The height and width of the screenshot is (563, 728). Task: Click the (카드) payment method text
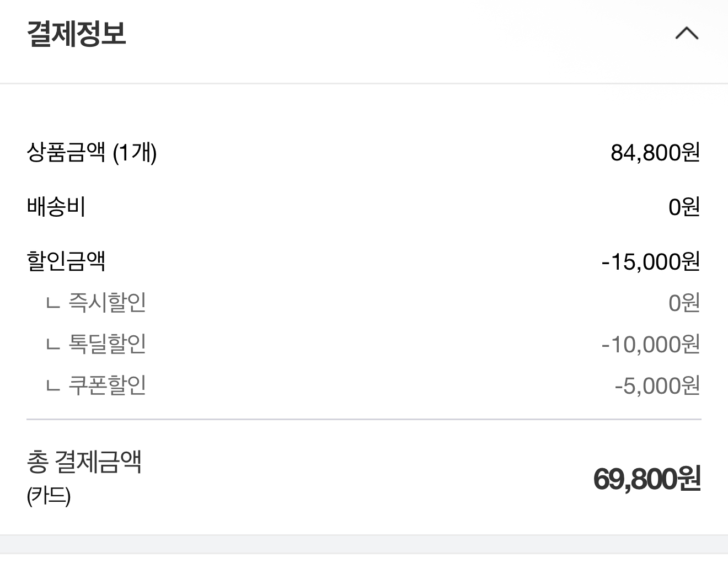(49, 496)
